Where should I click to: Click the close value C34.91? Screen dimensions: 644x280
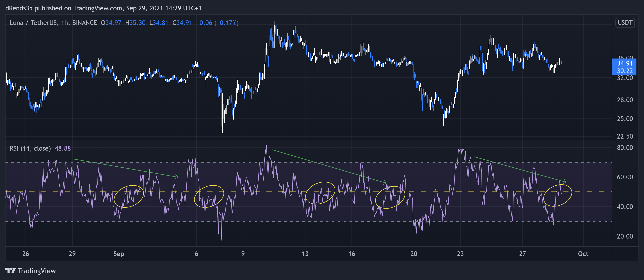click(182, 23)
